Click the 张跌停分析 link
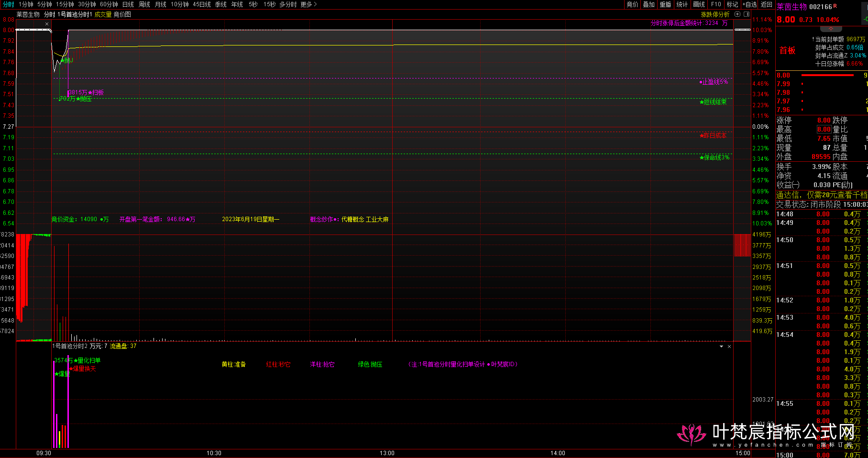This screenshot has width=868, height=458. point(715,14)
